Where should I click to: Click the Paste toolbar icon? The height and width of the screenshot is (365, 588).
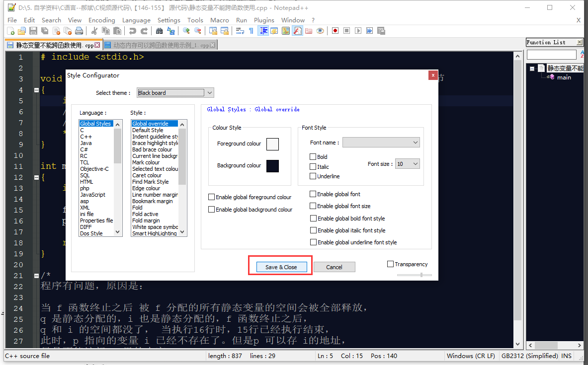point(117,31)
